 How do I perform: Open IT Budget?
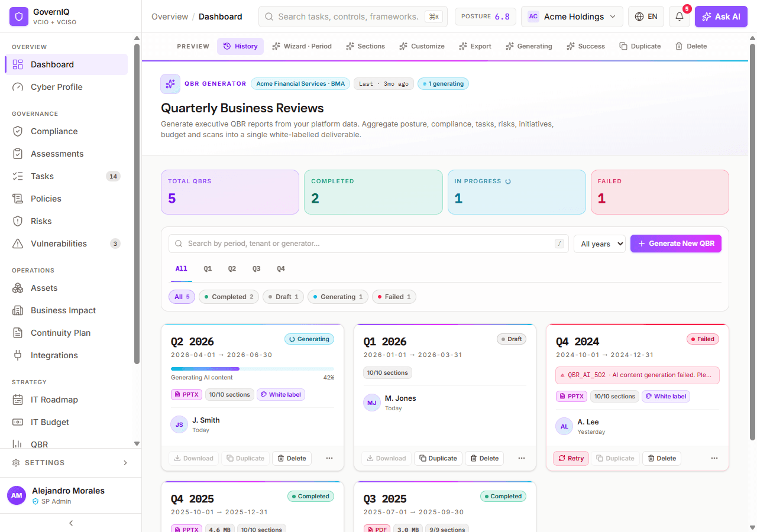point(66,422)
